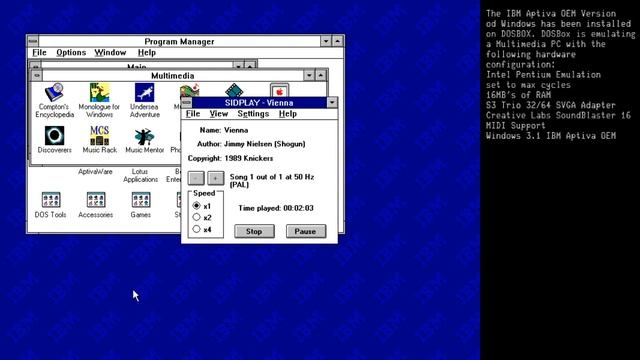Viewport: 640px width, 360px height.
Task: Open Multimedia window control menu box
Action: pyautogui.click(x=37, y=76)
